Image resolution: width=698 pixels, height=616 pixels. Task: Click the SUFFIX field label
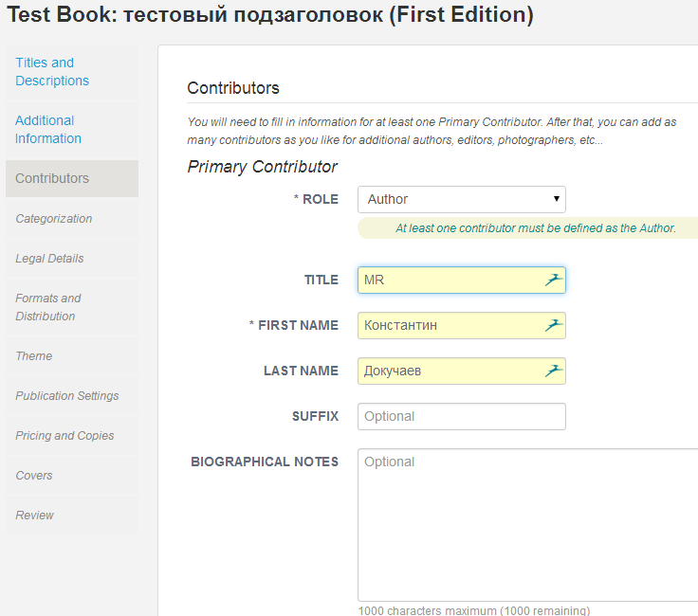pos(315,416)
